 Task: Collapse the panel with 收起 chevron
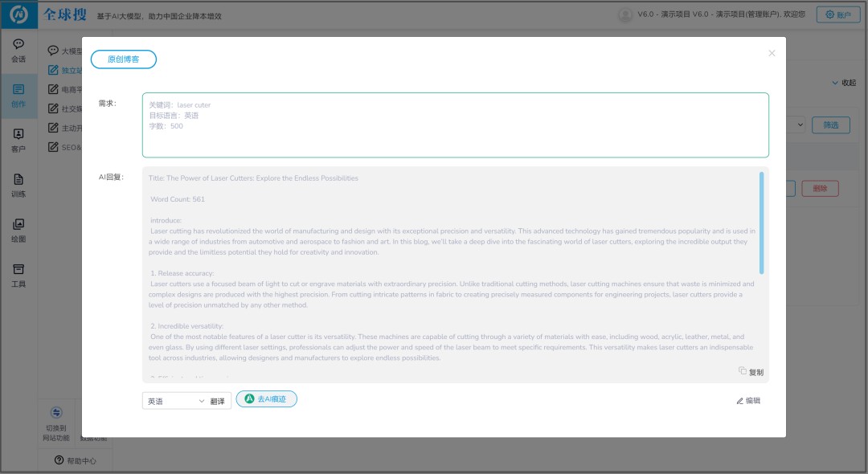pos(844,83)
